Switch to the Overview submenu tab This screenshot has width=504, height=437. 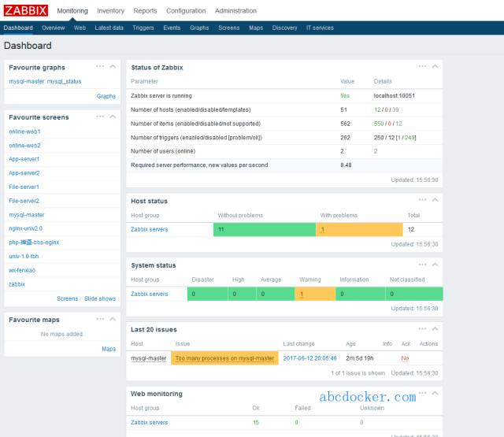pyautogui.click(x=54, y=28)
